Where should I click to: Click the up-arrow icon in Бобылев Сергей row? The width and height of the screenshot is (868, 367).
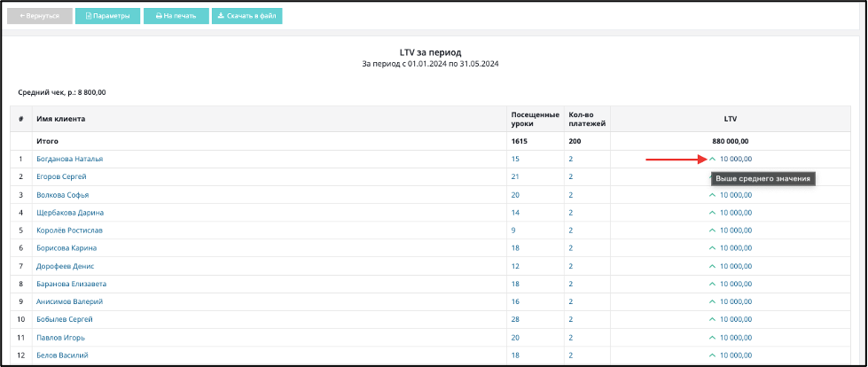click(x=713, y=320)
